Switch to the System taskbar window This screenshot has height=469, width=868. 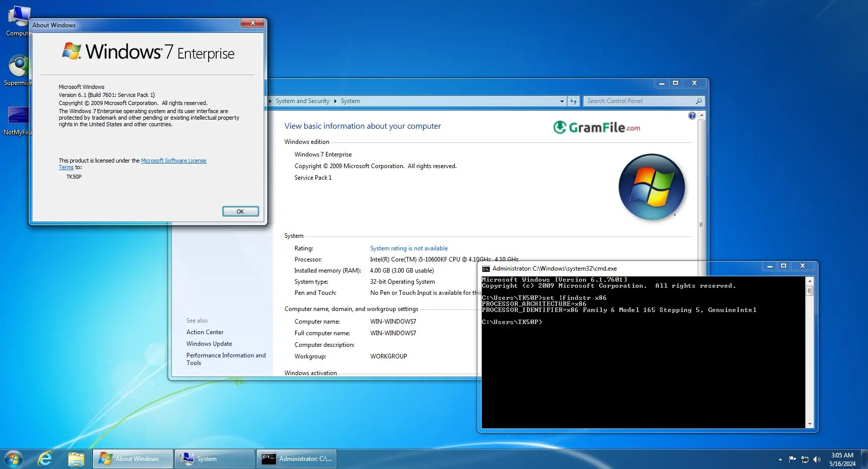point(215,459)
